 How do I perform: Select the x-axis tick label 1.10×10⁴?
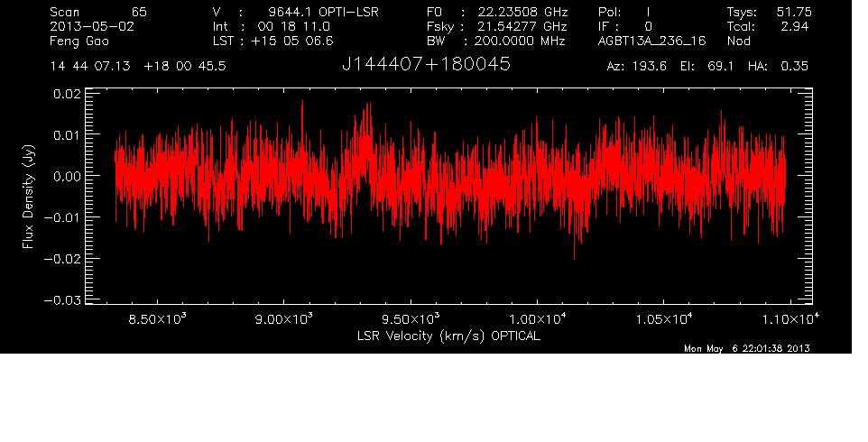[790, 319]
